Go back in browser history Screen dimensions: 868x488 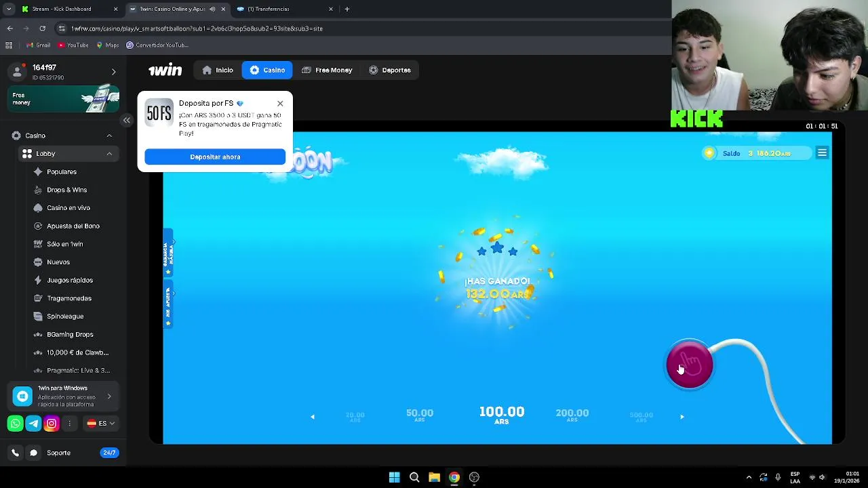coord(10,28)
